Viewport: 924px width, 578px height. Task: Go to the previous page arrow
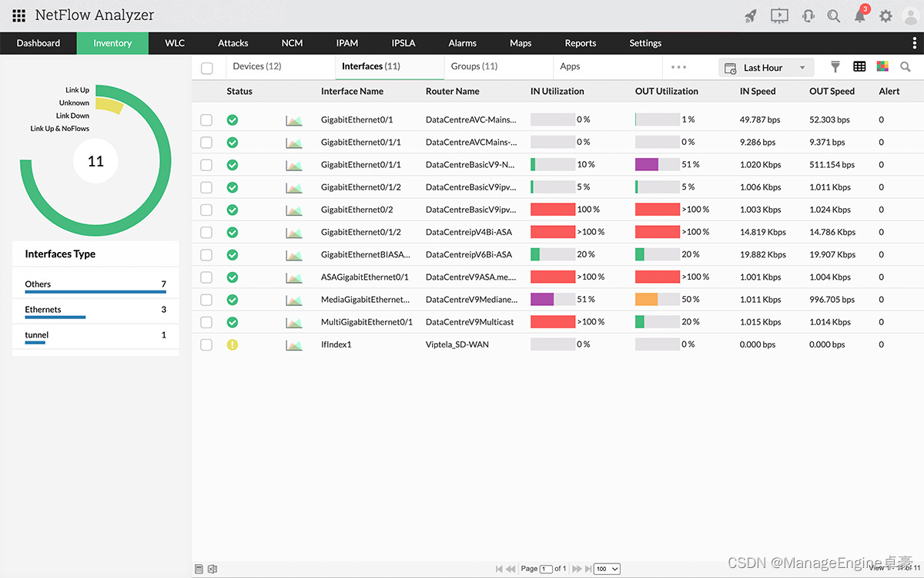click(510, 569)
